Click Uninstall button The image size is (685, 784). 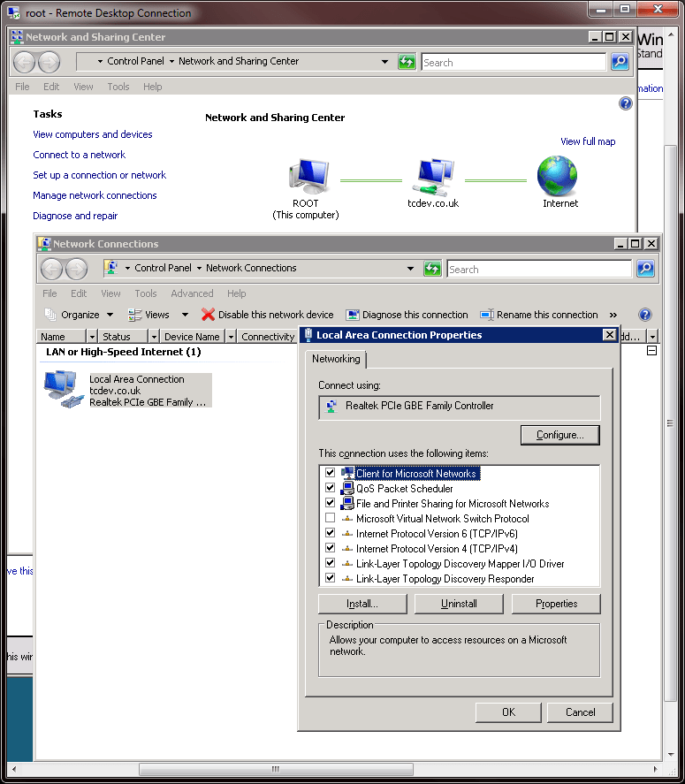(459, 604)
